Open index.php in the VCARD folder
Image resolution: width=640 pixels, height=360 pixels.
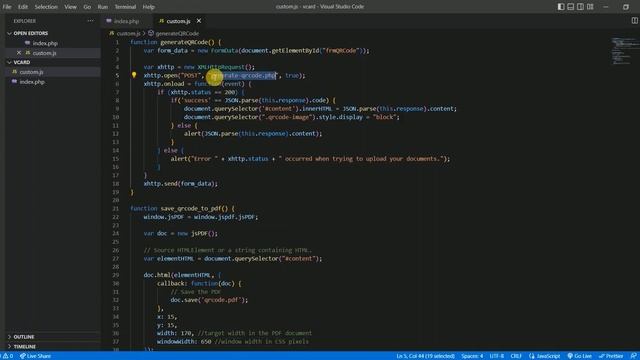click(32, 82)
